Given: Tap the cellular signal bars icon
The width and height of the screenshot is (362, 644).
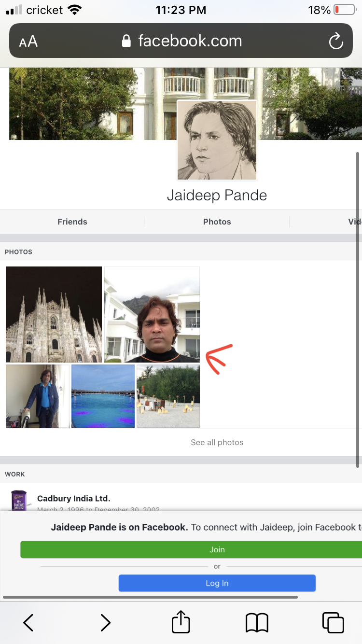Looking at the screenshot, I should (14, 10).
